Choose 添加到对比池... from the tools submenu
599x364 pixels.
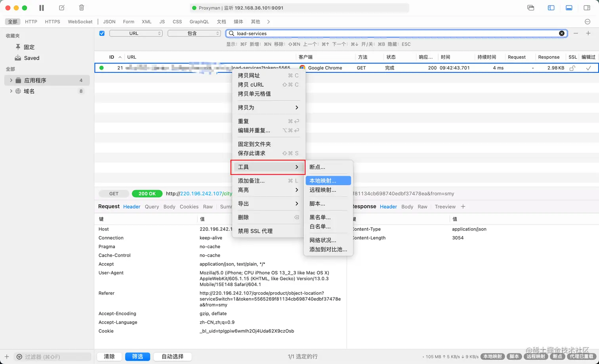point(328,250)
